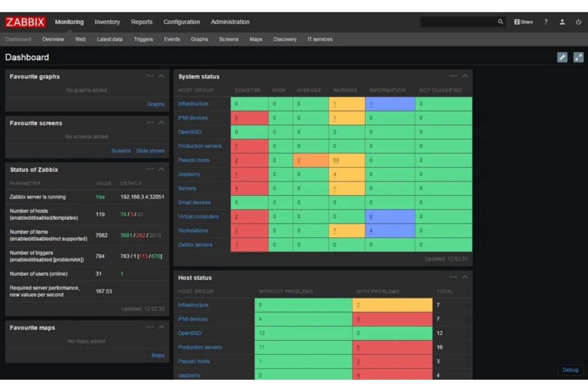This screenshot has width=588, height=392.
Task: Open the Favourite maps widget action menu
Action: (x=150, y=327)
